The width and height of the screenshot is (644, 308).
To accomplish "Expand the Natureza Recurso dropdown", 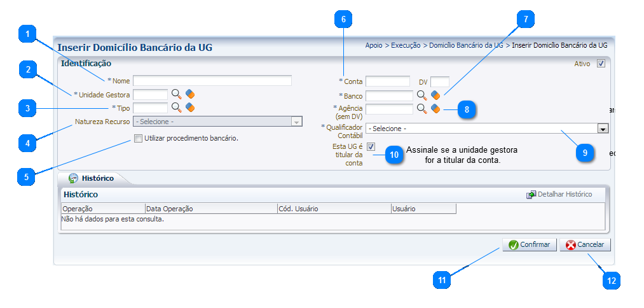I will pyautogui.click(x=296, y=122).
